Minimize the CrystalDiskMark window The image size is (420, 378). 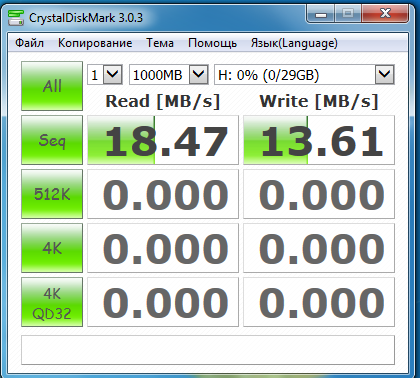pos(321,14)
